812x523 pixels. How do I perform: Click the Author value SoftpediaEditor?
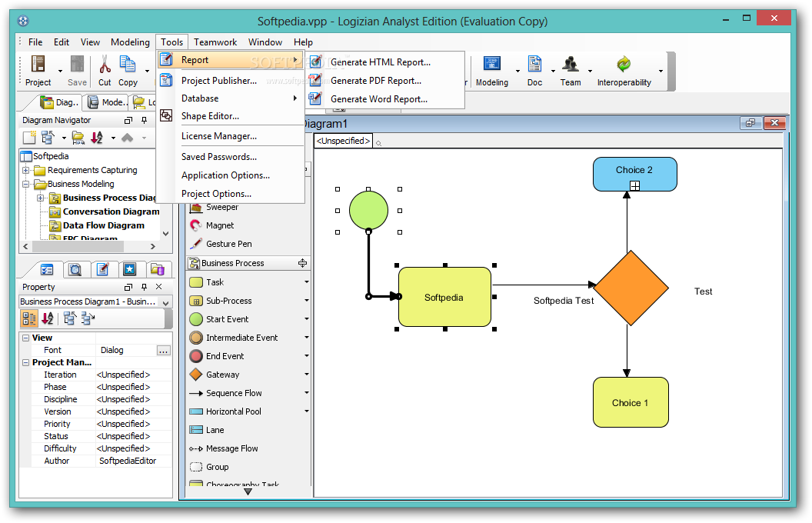click(x=128, y=461)
